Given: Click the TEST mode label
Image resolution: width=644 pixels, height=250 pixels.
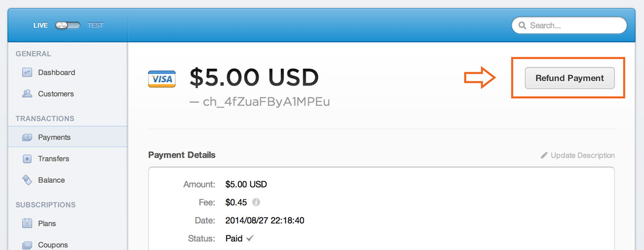Looking at the screenshot, I should 96,25.
